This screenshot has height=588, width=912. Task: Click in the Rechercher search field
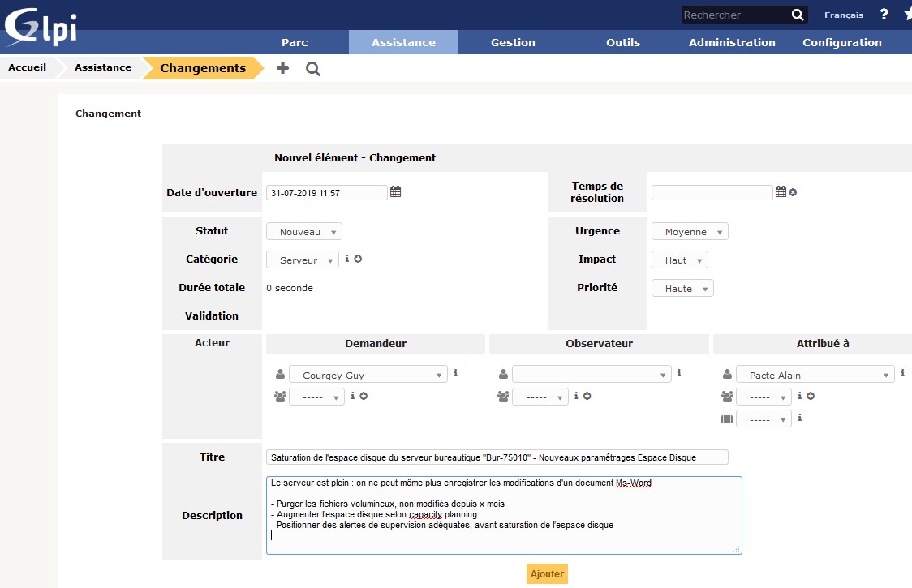click(736, 15)
